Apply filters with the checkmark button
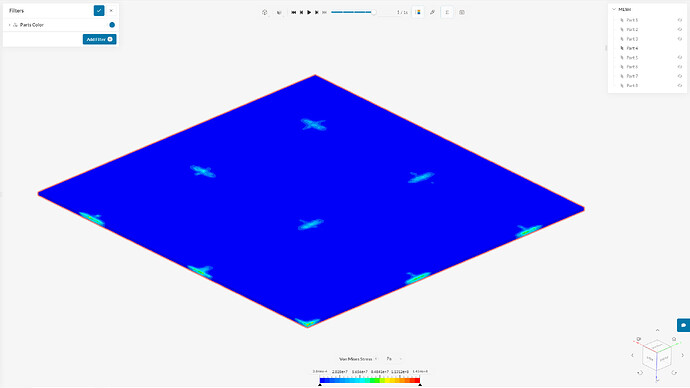 (x=99, y=11)
